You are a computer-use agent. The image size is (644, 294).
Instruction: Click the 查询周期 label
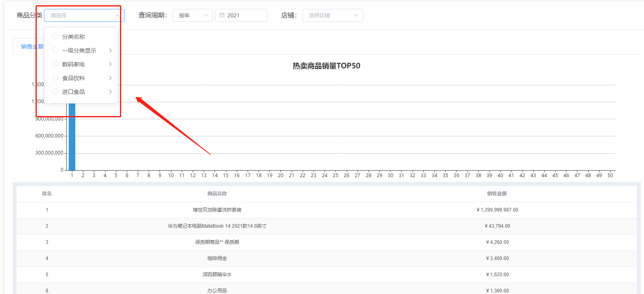pos(153,15)
